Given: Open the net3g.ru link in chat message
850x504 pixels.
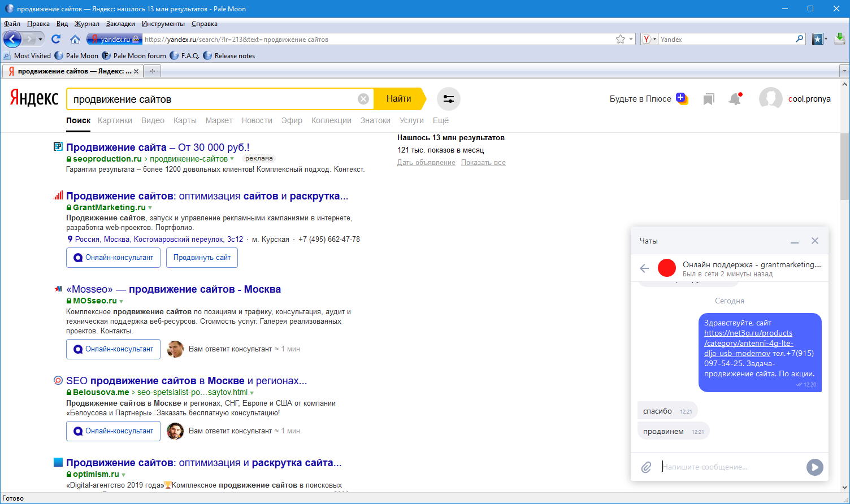Looking at the screenshot, I should 749,344.
